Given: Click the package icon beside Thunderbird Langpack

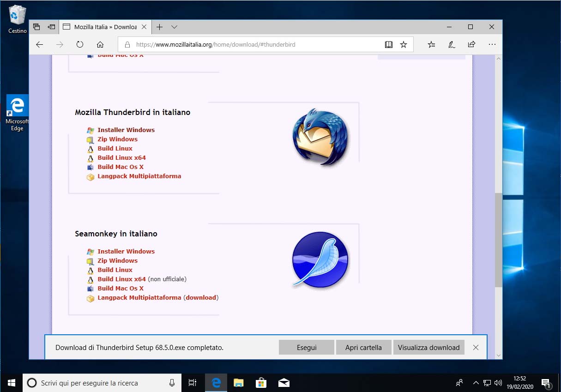Looking at the screenshot, I should [x=90, y=177].
